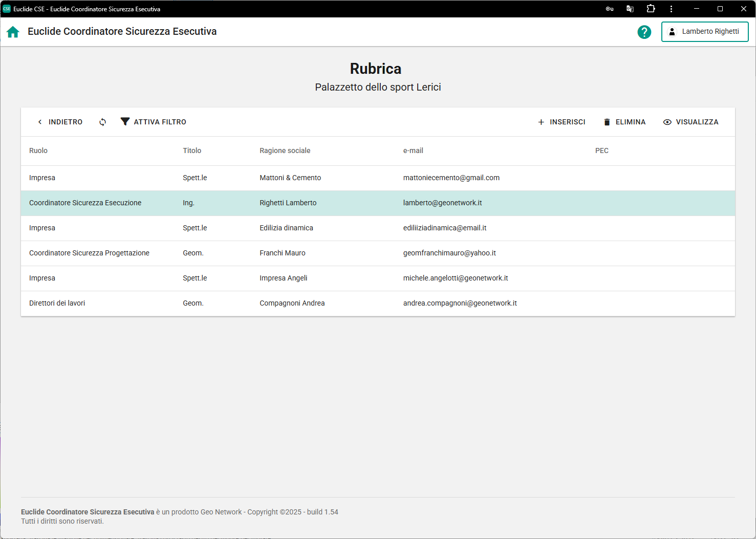View the selected contact with Visualizza
The width and height of the screenshot is (756, 539).
pos(691,122)
